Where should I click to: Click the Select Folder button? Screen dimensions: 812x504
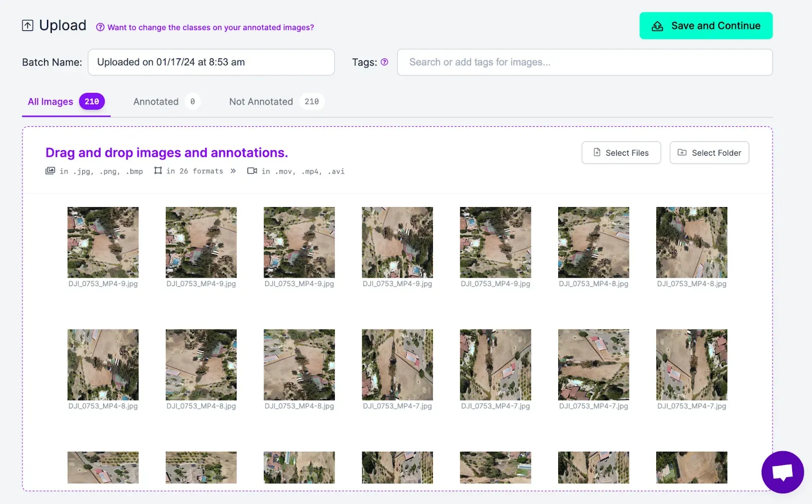click(709, 153)
